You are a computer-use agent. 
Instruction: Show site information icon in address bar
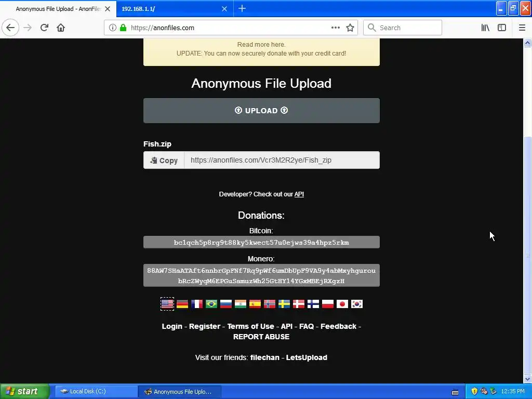coord(113,28)
